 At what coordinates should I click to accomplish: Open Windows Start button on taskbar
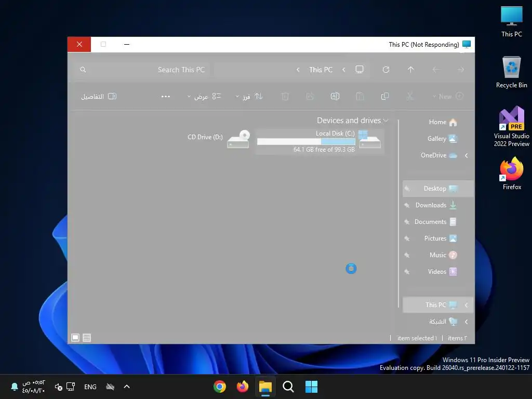tap(311, 387)
